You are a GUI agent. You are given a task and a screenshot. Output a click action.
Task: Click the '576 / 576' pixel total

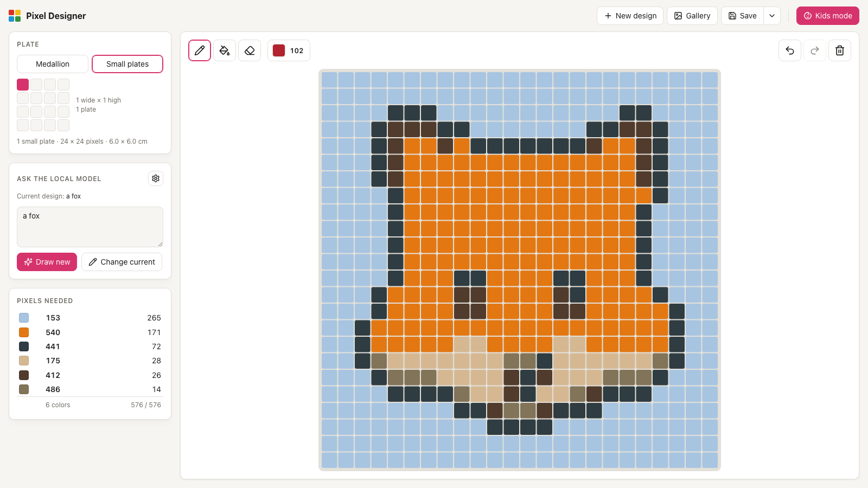[146, 405]
